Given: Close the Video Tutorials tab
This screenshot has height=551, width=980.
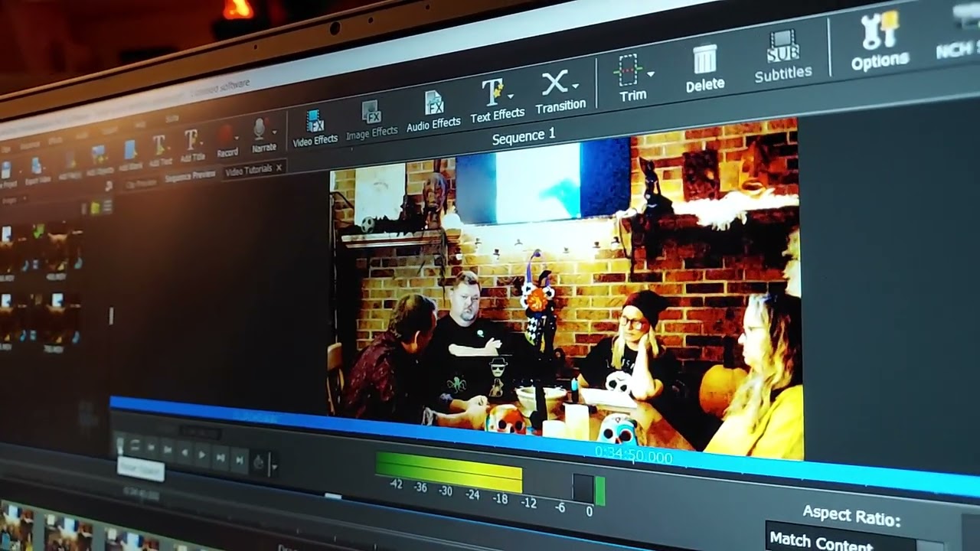Looking at the screenshot, I should click(x=279, y=168).
